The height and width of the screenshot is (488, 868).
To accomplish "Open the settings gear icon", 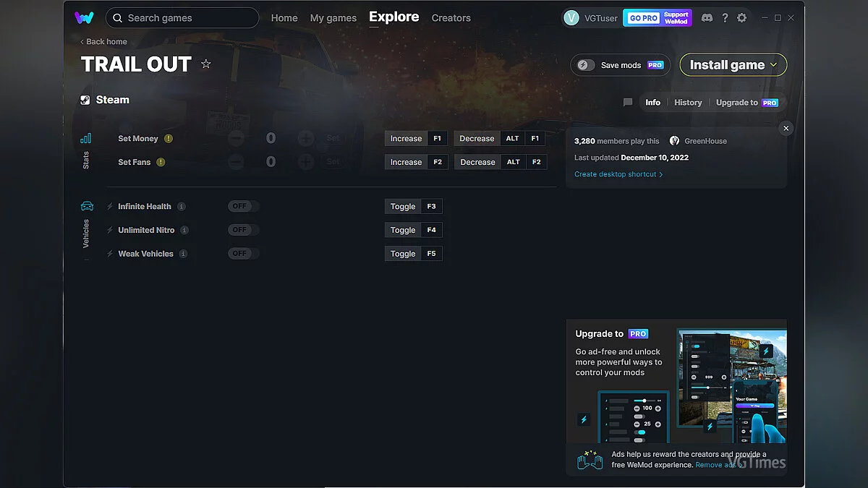I will 741,18.
